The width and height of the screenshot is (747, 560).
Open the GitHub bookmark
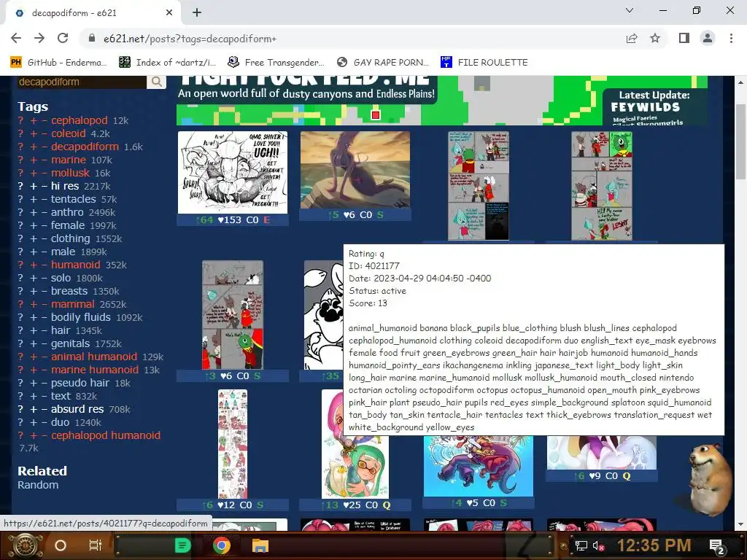58,63
